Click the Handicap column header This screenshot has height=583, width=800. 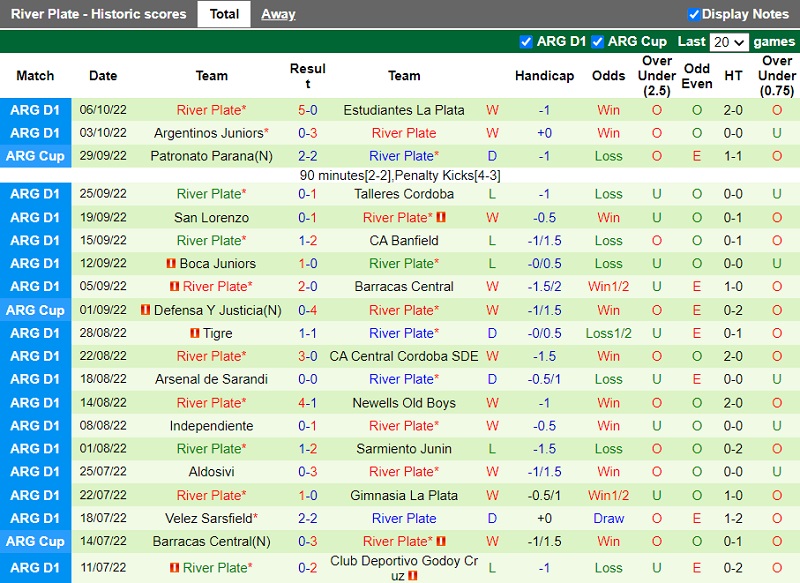click(x=544, y=75)
